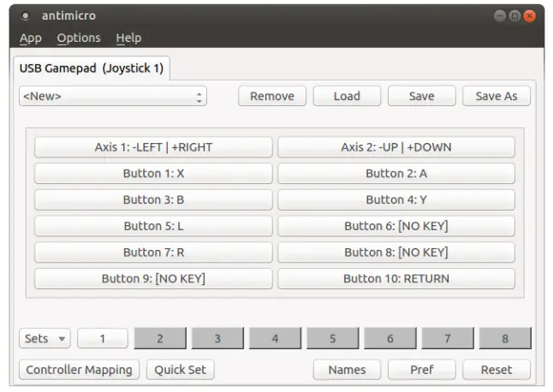Image resolution: width=553 pixels, height=392 pixels.
Task: Assign a key to Button 6
Action: [x=396, y=226]
